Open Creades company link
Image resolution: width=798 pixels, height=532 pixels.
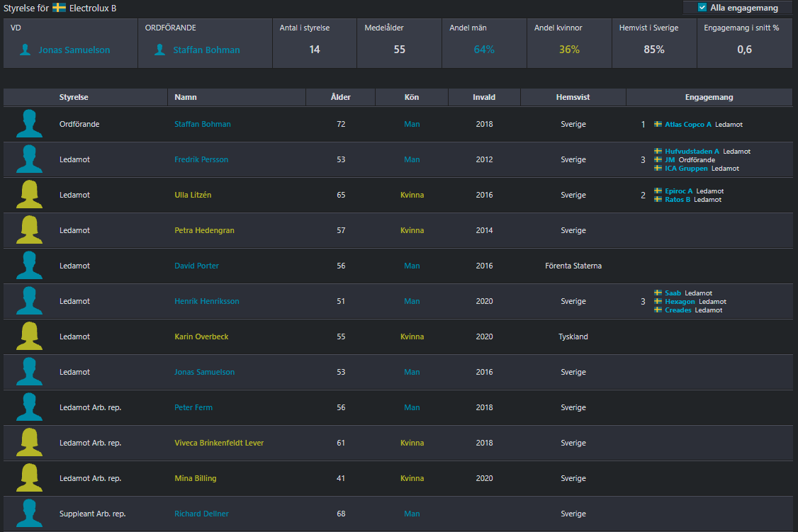pyautogui.click(x=678, y=310)
